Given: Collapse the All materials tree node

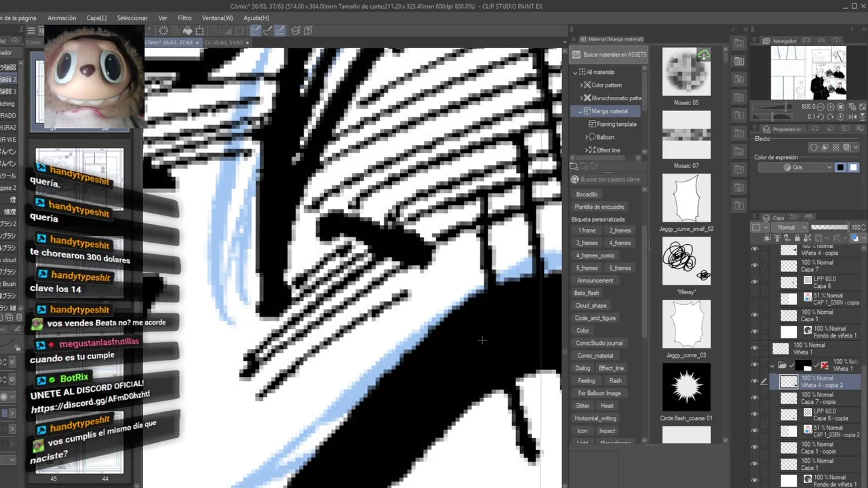Looking at the screenshot, I should click(576, 72).
